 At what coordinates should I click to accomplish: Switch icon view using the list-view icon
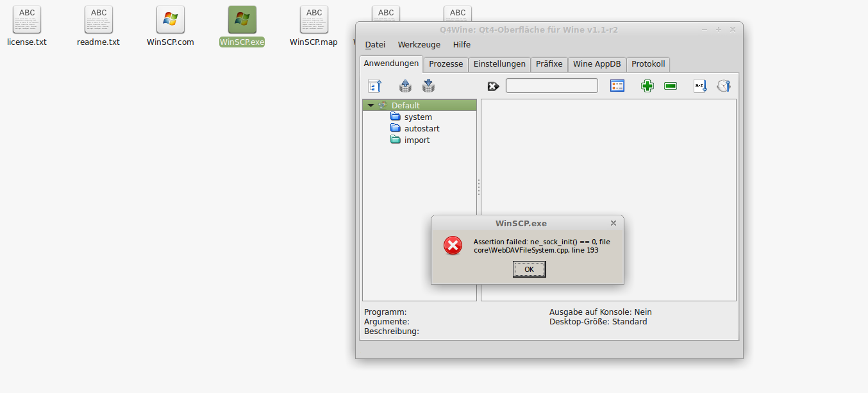(617, 86)
